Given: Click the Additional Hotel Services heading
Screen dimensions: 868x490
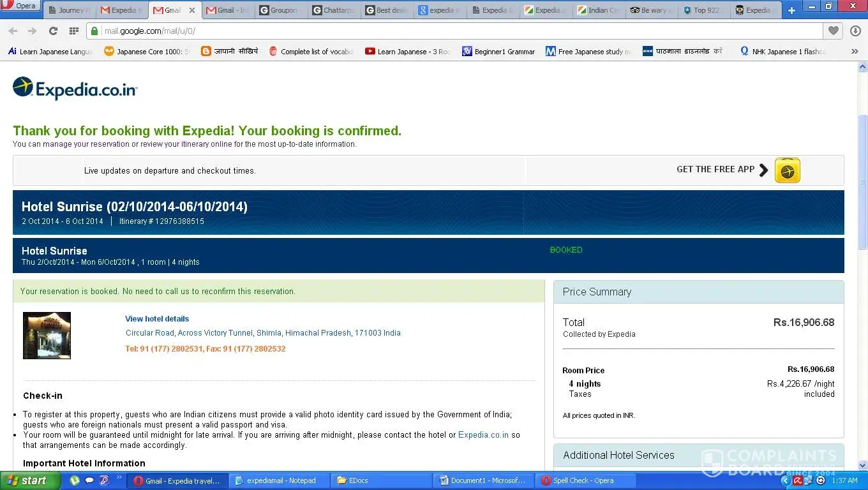Looking at the screenshot, I should (618, 456).
